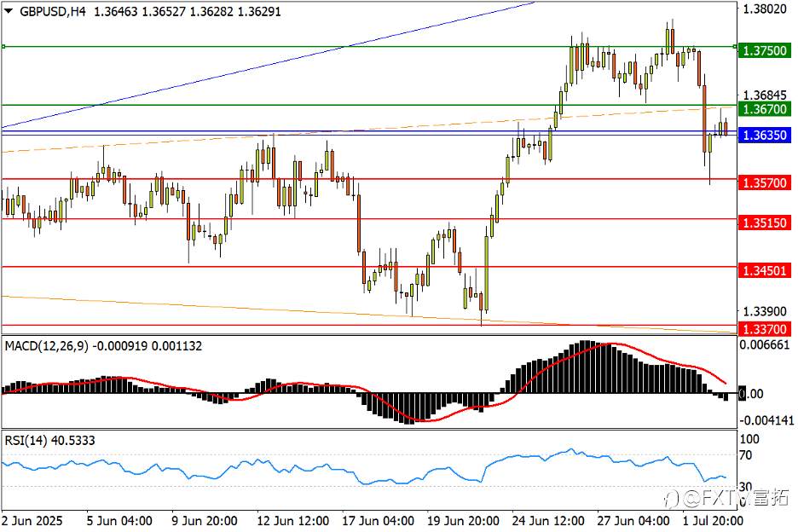Click the 1.38020 price scale value
The width and height of the screenshot is (798, 532).
tap(765, 9)
